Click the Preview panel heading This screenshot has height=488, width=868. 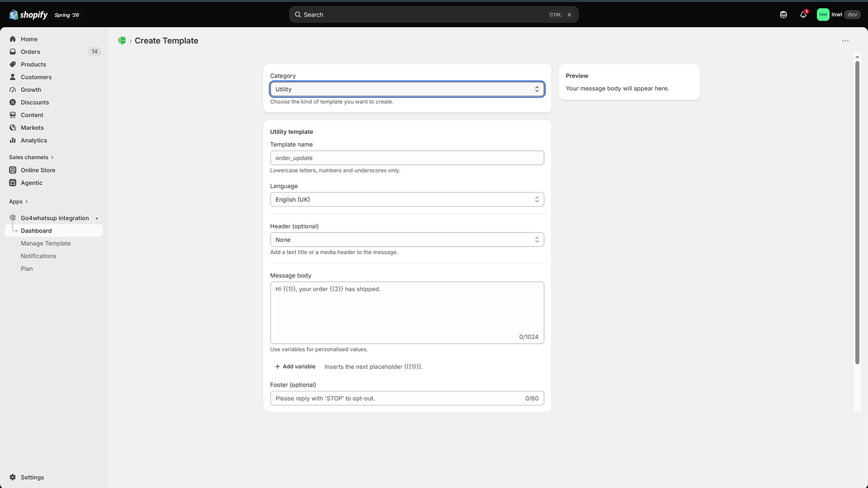pyautogui.click(x=577, y=76)
